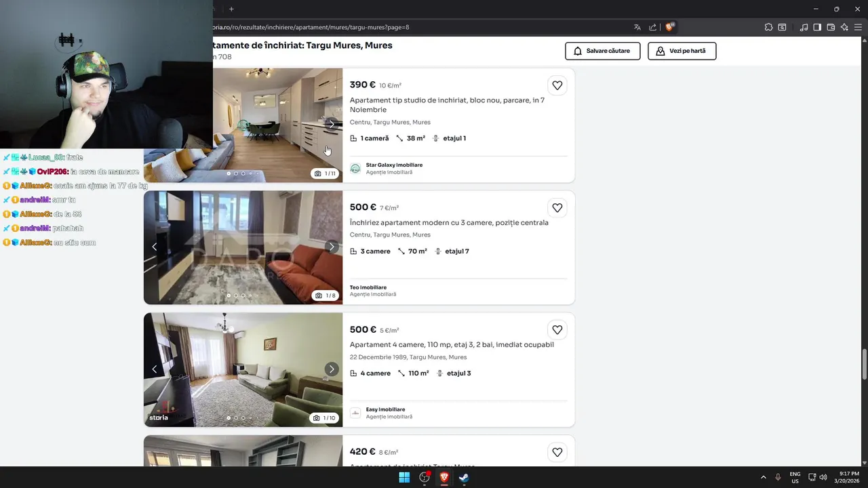Favorite the 500 € 3 camere listing

tap(557, 207)
